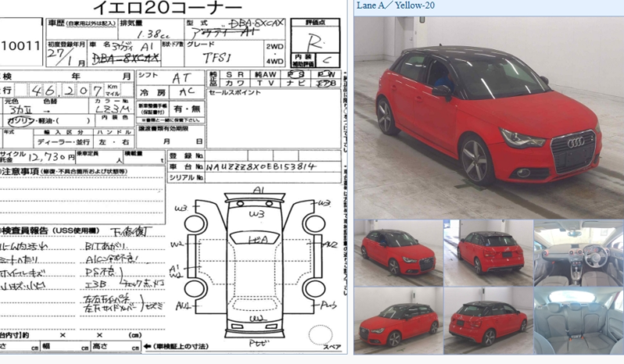
Task: Click the '（車検証上の寸法）' note text
Action: tap(181, 347)
